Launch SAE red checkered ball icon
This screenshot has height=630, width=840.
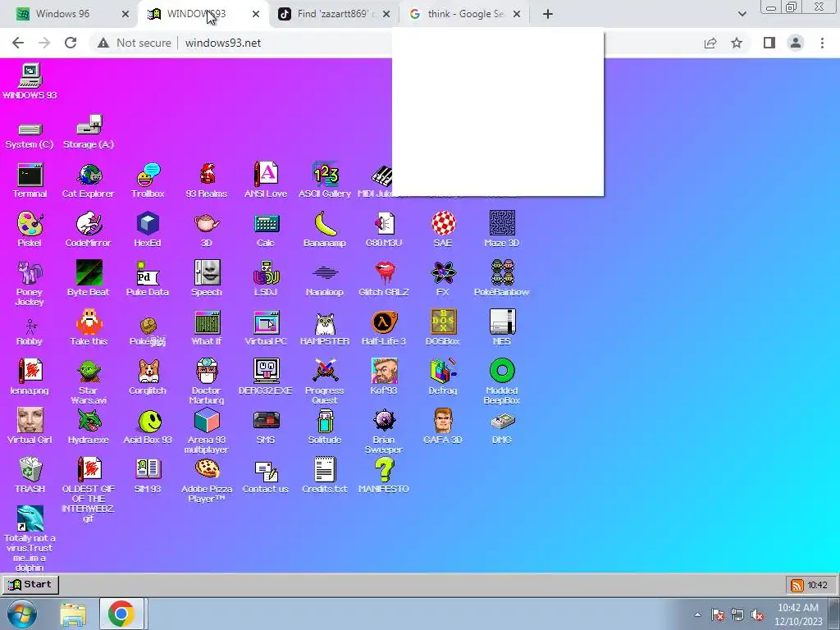click(443, 230)
